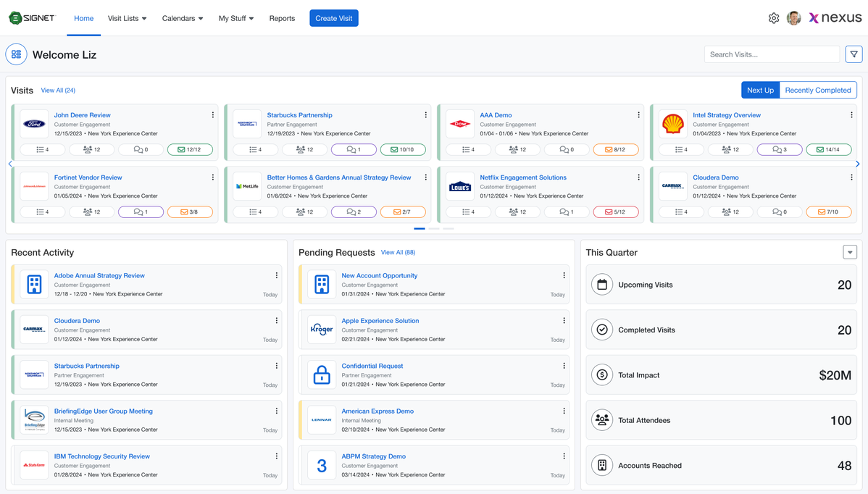This screenshot has width=868, height=494.
Task: Open the John Deere Review card options menu
Action: pyautogui.click(x=212, y=115)
